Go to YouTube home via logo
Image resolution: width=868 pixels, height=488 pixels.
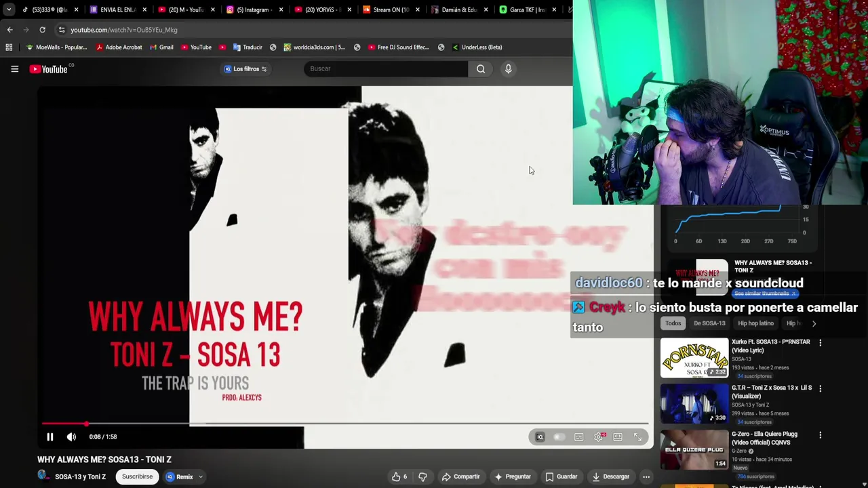[49, 69]
